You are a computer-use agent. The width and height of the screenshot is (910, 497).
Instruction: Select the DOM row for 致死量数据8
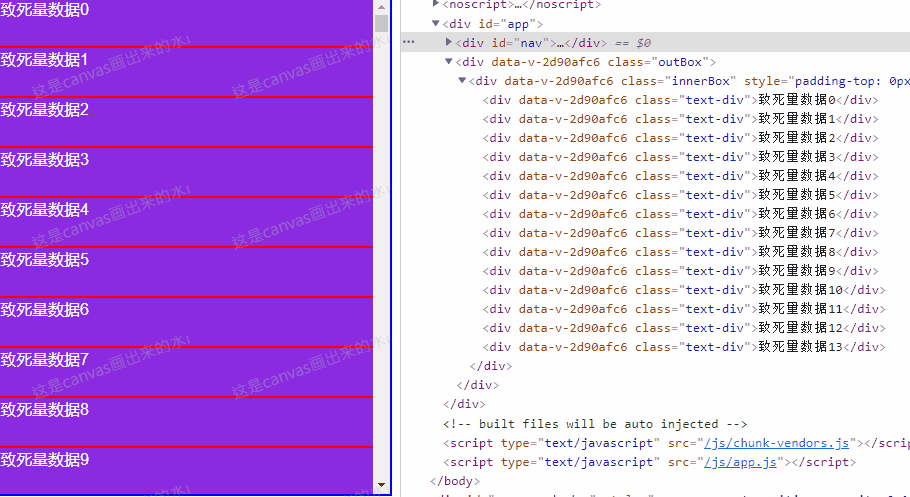point(680,252)
